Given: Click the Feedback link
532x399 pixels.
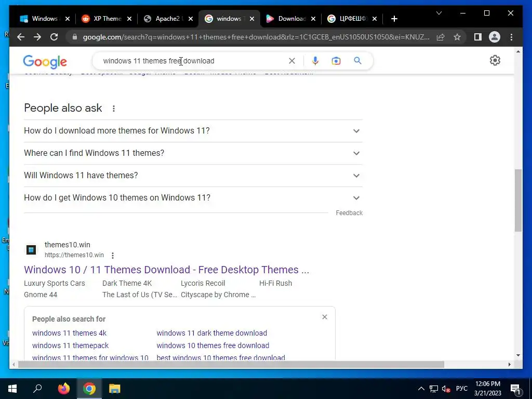Looking at the screenshot, I should click(349, 212).
